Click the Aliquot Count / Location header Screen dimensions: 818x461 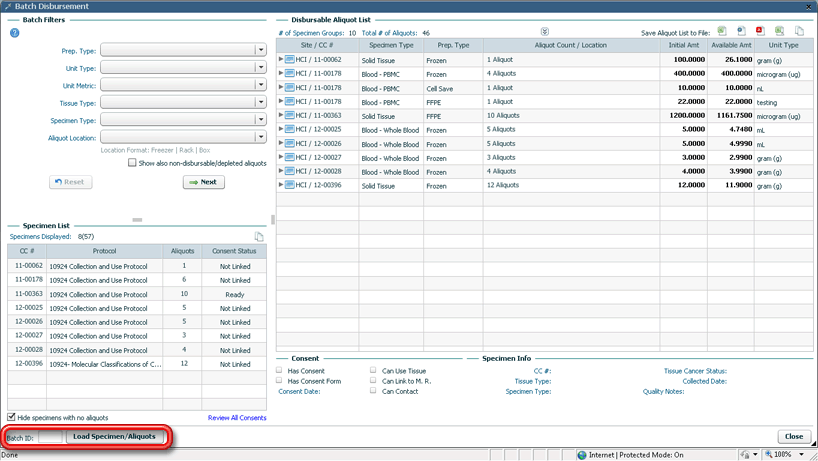pyautogui.click(x=571, y=45)
